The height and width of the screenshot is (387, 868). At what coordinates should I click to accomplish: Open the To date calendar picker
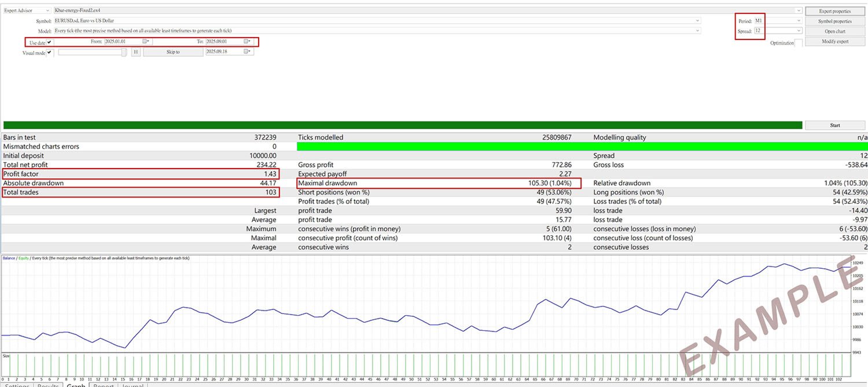[247, 42]
